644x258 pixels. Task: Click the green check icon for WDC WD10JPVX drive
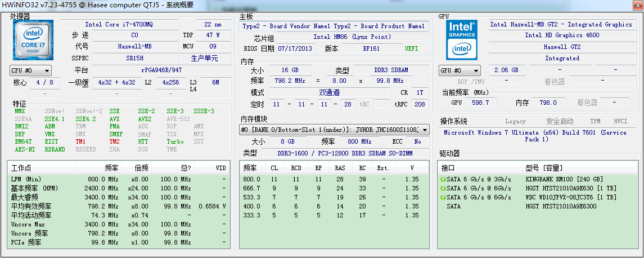coord(443,198)
